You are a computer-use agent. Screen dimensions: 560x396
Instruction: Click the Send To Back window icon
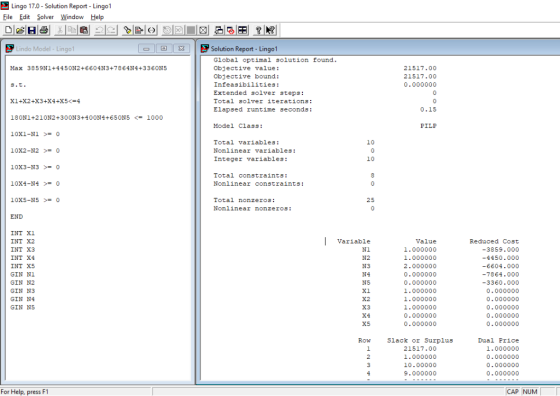219,30
